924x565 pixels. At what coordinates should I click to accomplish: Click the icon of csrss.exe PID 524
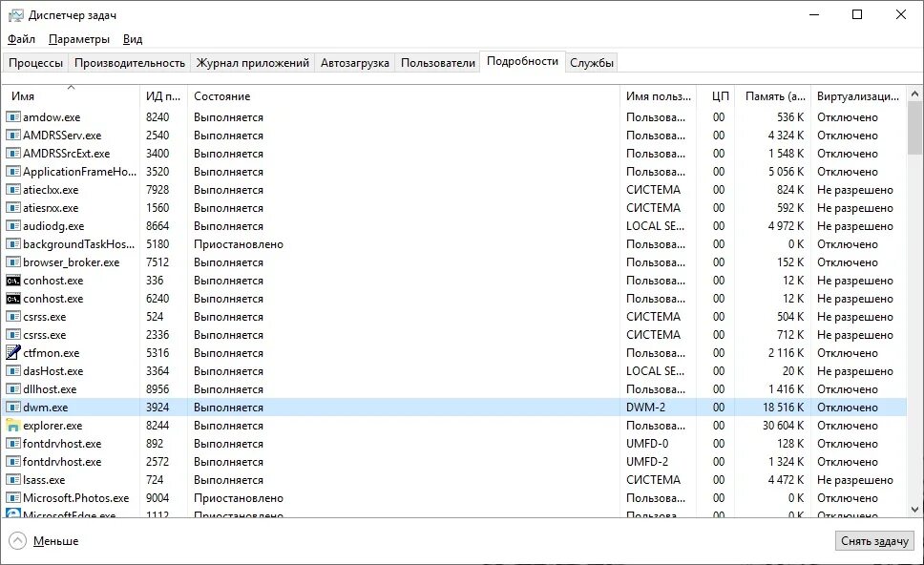[13, 317]
